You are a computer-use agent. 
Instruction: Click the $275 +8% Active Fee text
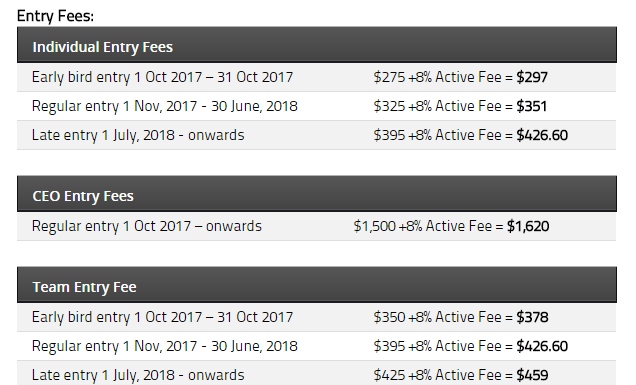437,77
